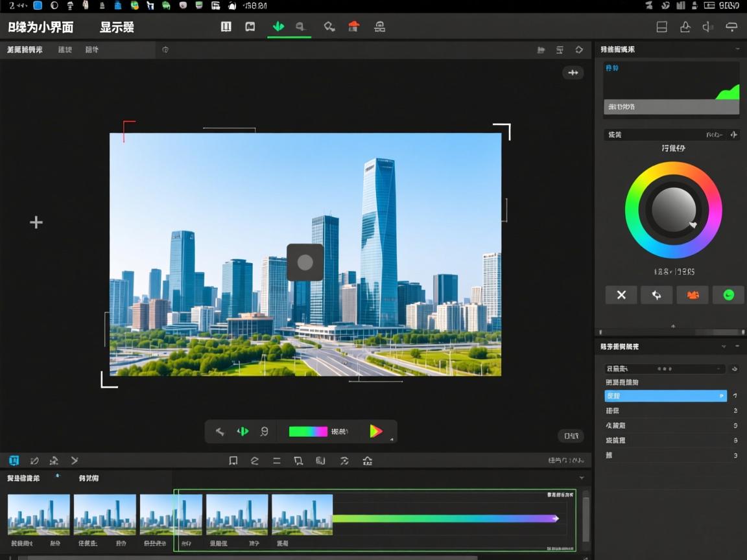Click the round record button in preview center
The width and height of the screenshot is (747, 560).
click(x=305, y=262)
